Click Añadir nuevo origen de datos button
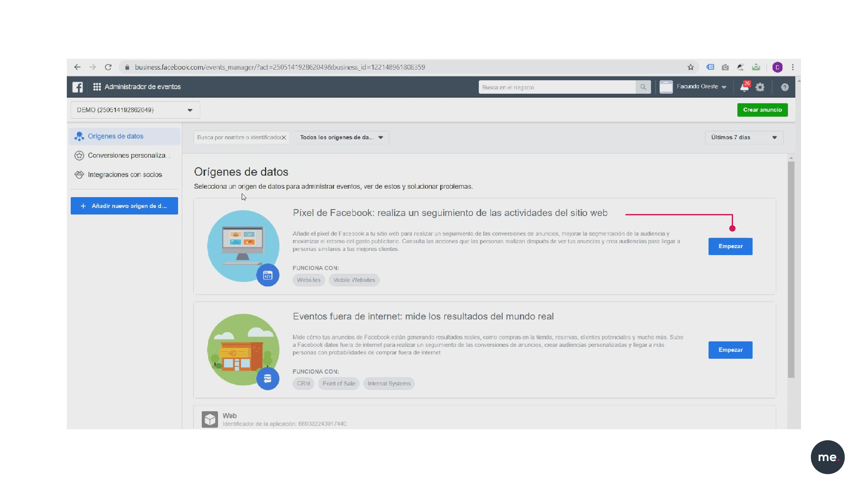The height and width of the screenshot is (488, 868). pyautogui.click(x=124, y=206)
